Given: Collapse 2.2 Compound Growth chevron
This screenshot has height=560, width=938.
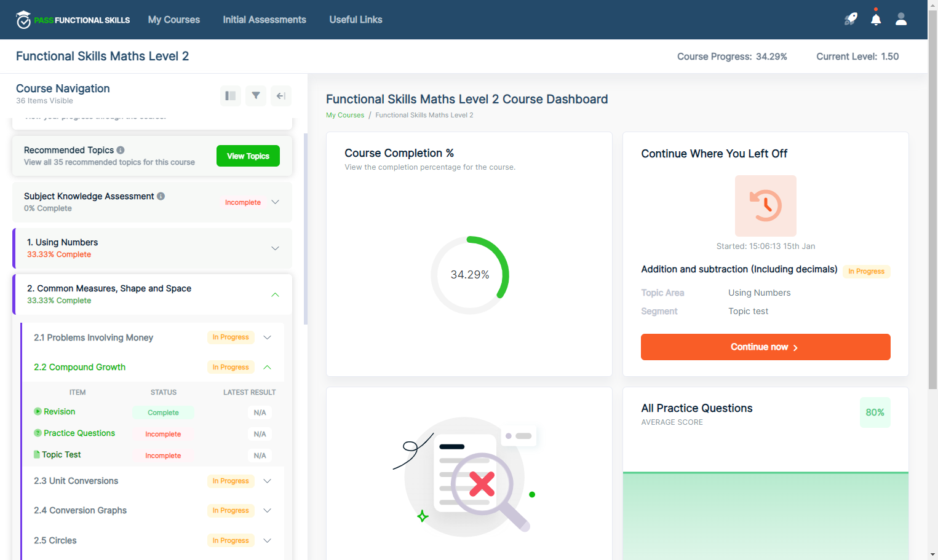Looking at the screenshot, I should point(267,367).
